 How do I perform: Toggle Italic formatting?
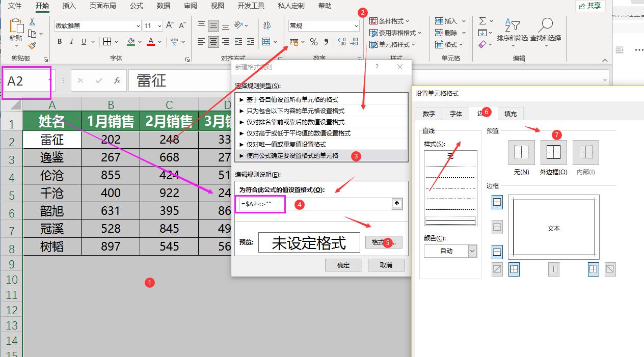tap(71, 42)
